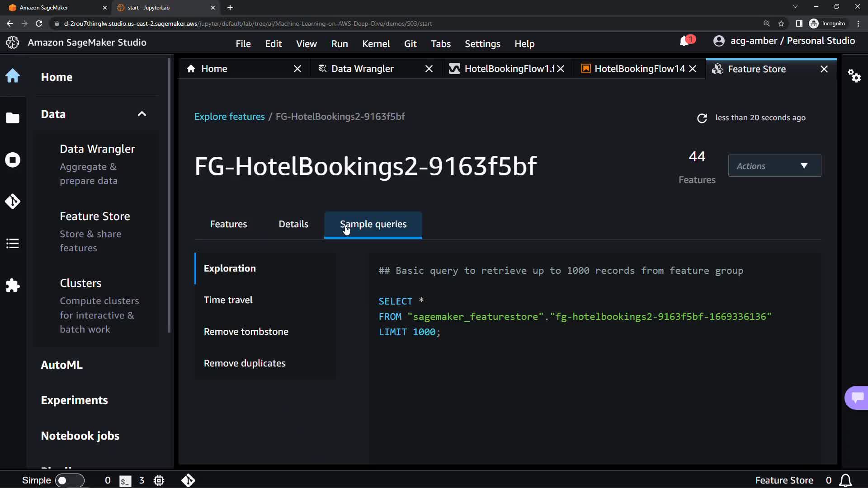Image resolution: width=868 pixels, height=488 pixels.
Task: Expand the Actions dropdown
Action: click(774, 166)
